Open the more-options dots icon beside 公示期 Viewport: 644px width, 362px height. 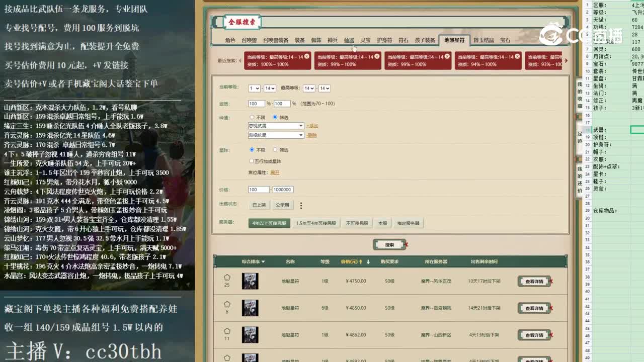300,205
